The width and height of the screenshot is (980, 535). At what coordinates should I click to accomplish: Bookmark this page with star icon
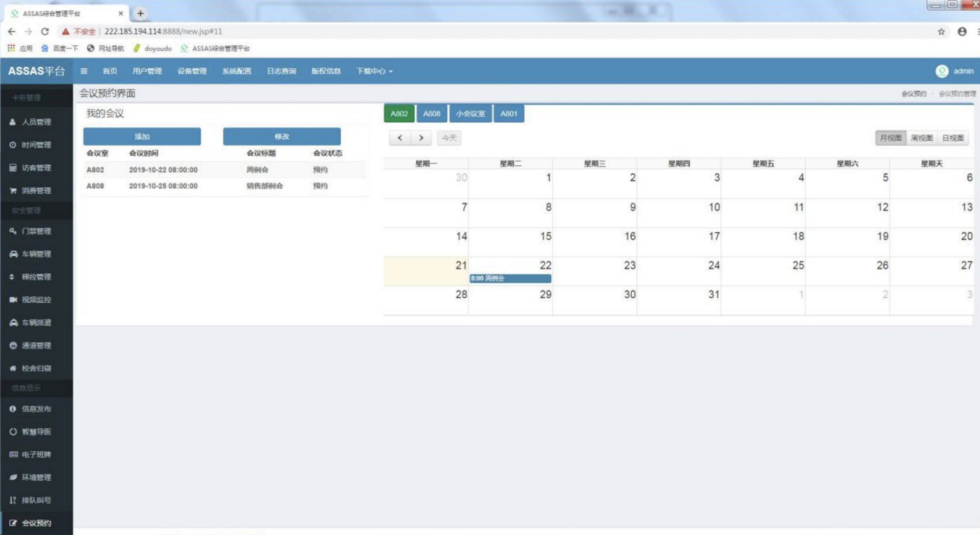pyautogui.click(x=941, y=32)
